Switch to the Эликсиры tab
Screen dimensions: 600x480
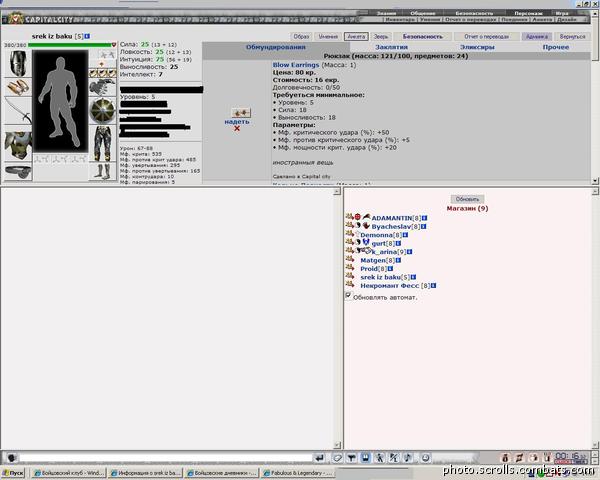(477, 47)
